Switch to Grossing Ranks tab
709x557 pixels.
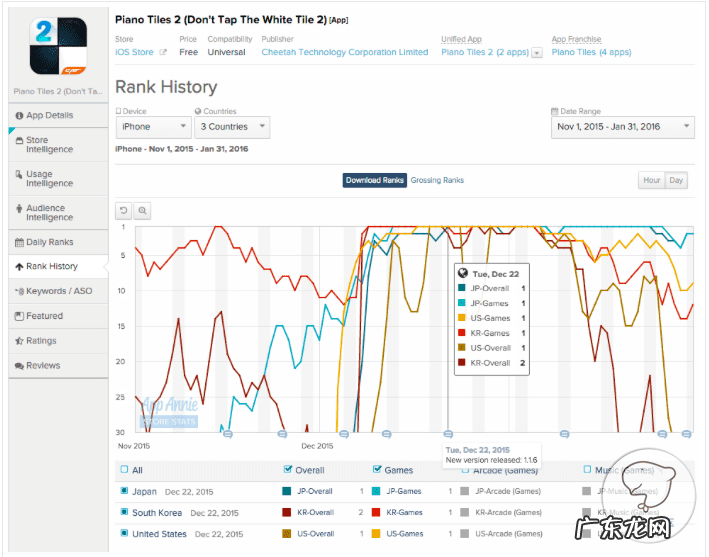(437, 180)
